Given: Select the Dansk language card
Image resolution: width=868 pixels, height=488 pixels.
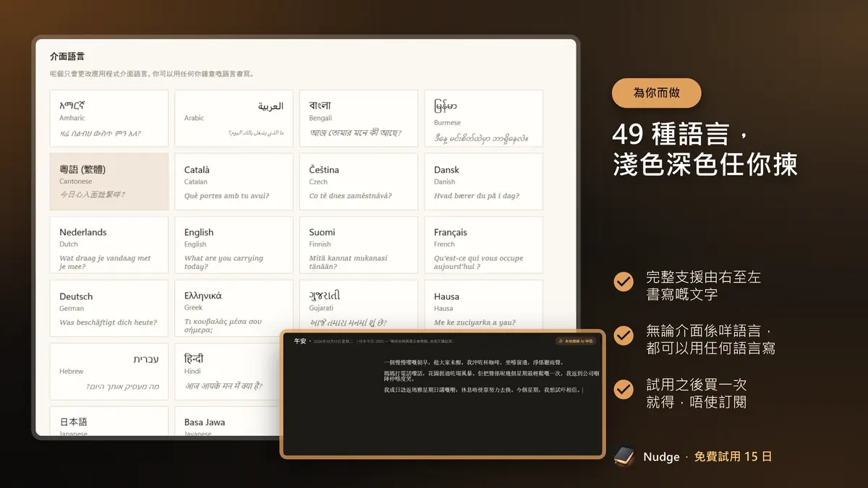Looking at the screenshot, I should point(483,181).
